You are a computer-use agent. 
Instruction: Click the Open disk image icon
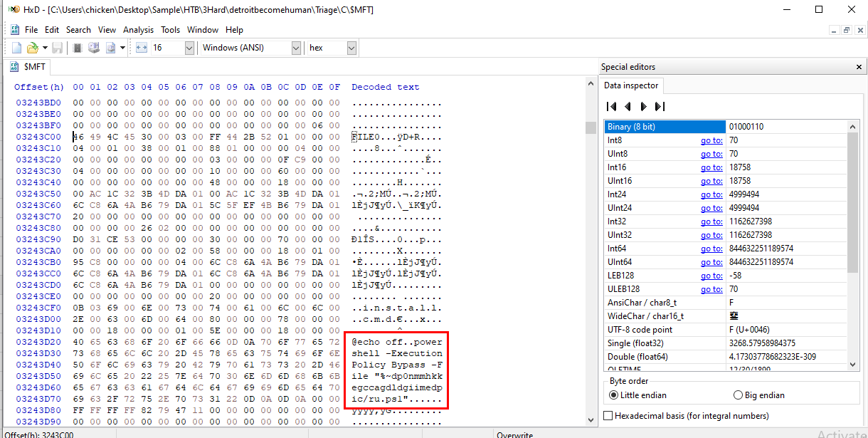pyautogui.click(x=110, y=48)
